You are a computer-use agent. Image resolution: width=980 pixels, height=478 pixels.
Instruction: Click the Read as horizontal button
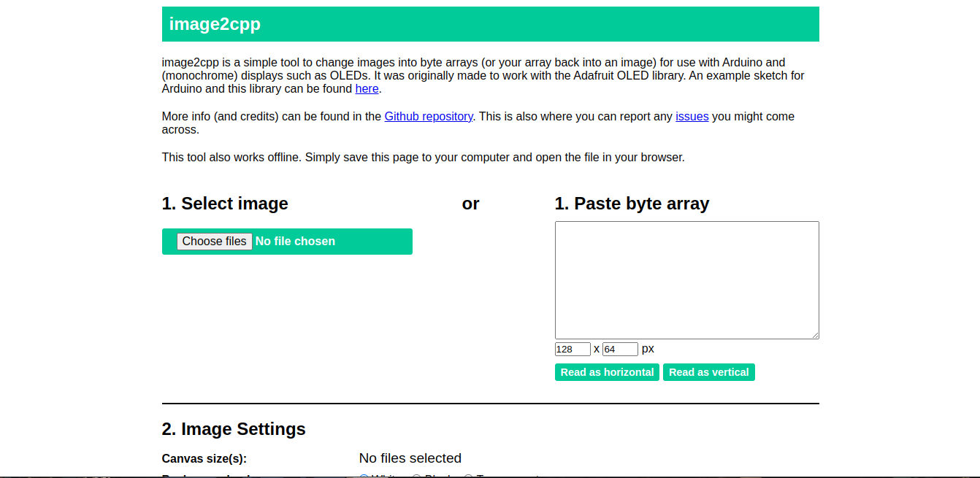click(607, 371)
